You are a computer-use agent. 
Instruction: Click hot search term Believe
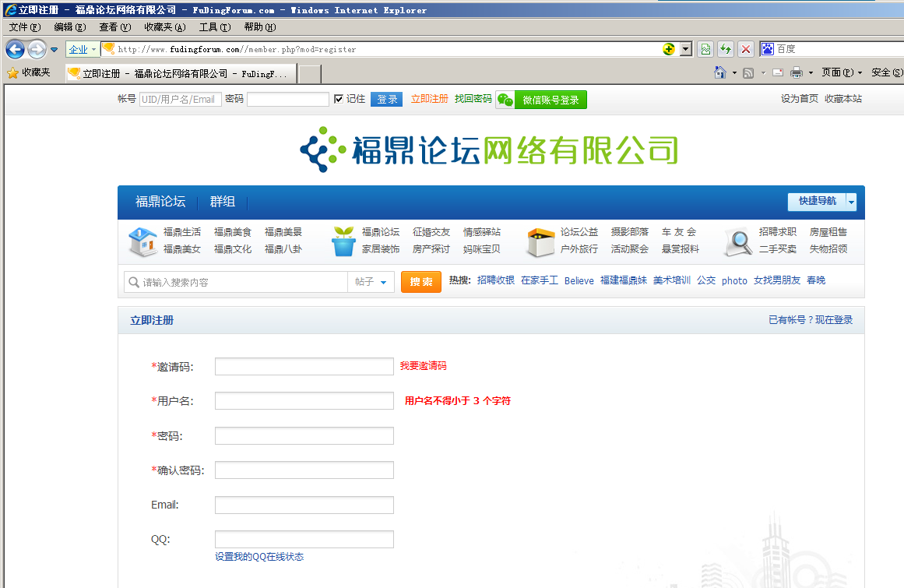click(579, 280)
